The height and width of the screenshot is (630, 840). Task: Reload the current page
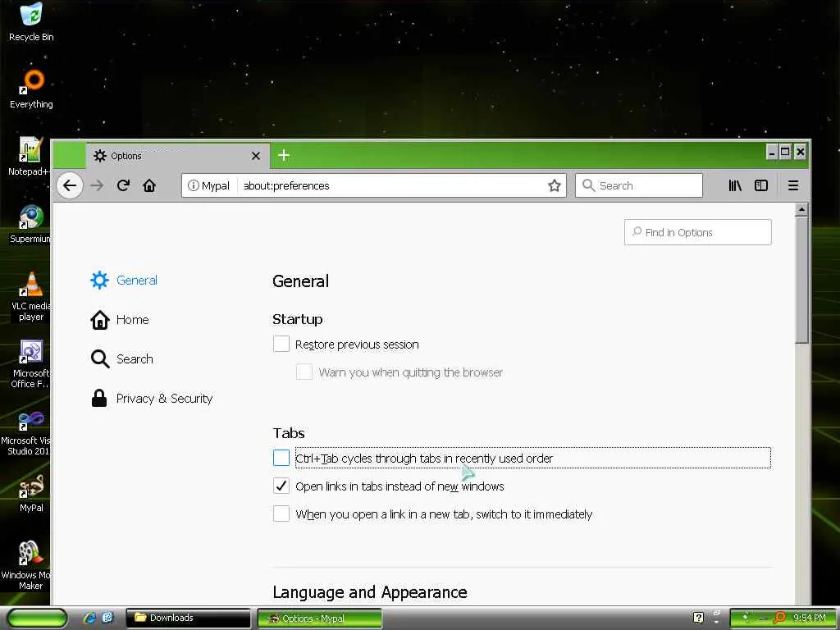tap(123, 185)
